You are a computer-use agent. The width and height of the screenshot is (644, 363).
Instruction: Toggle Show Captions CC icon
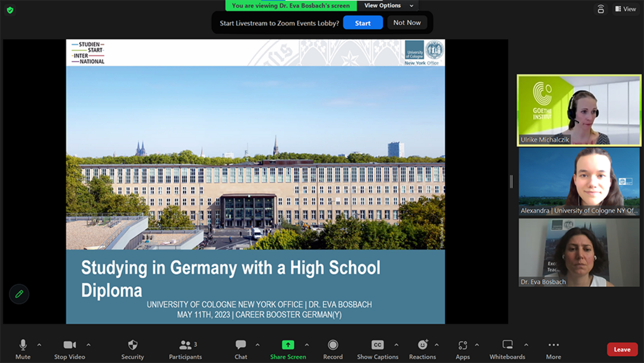[378, 345]
